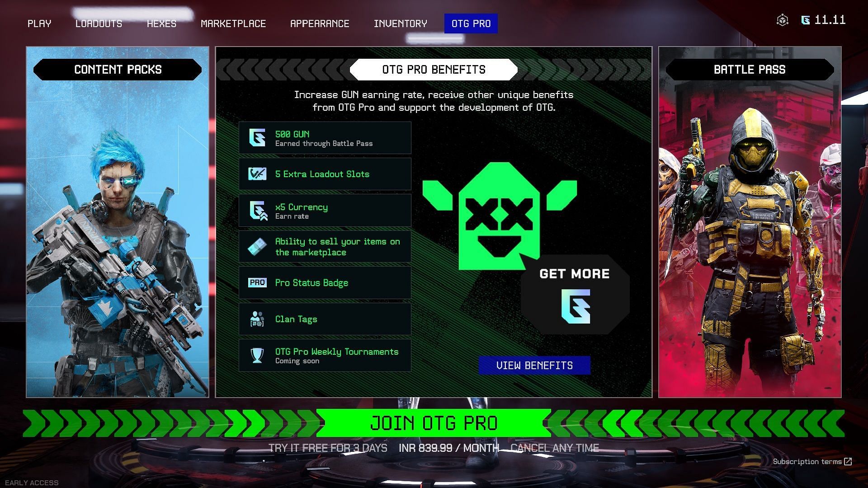Click the PLAY tab
Viewport: 868px width, 488px height.
(39, 23)
